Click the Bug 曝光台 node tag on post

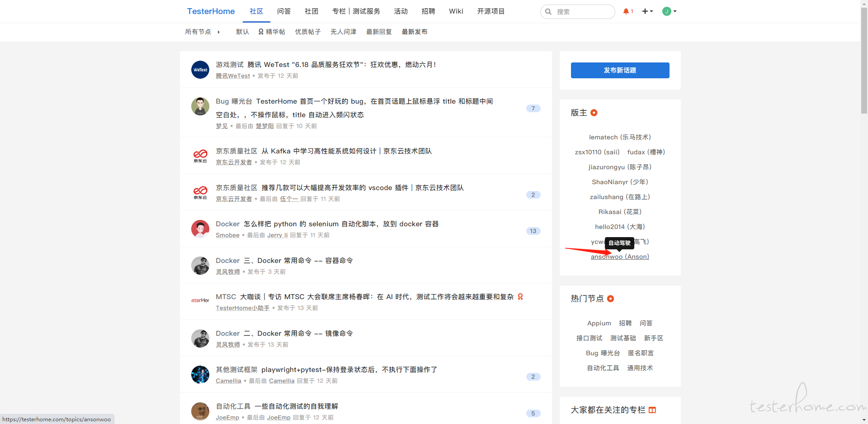tap(234, 101)
